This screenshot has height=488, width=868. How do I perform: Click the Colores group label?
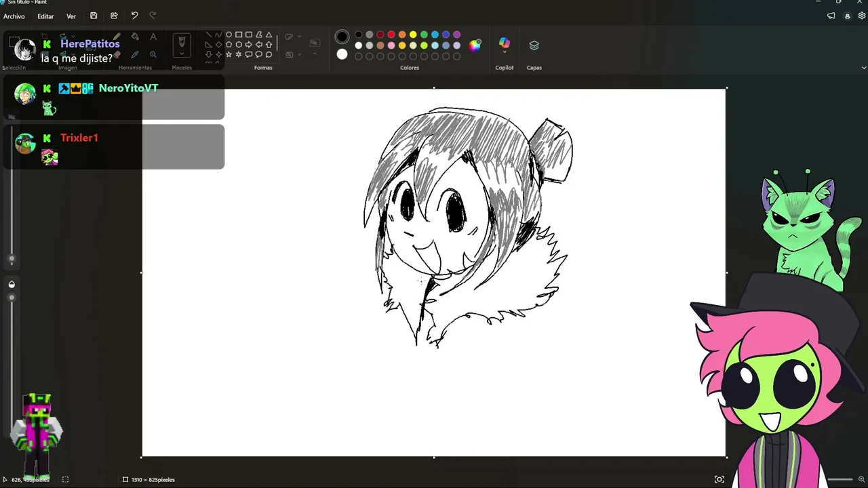coord(410,68)
